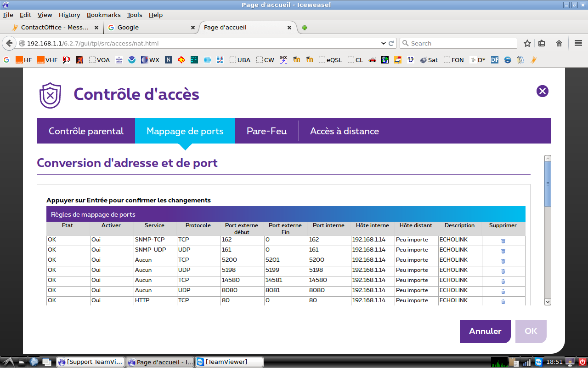Image resolution: width=588 pixels, height=368 pixels.
Task: Click the SNMP-TCP service cell
Action: point(155,240)
